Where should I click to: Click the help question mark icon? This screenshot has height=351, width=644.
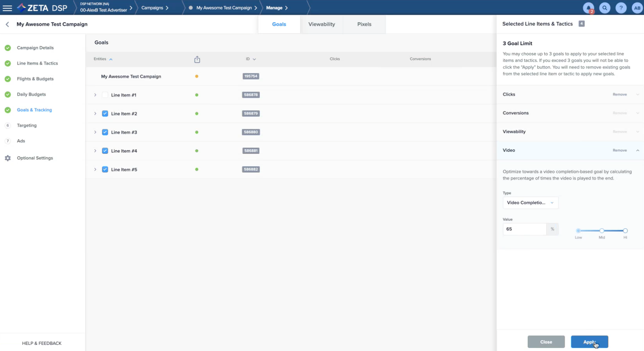tap(621, 8)
